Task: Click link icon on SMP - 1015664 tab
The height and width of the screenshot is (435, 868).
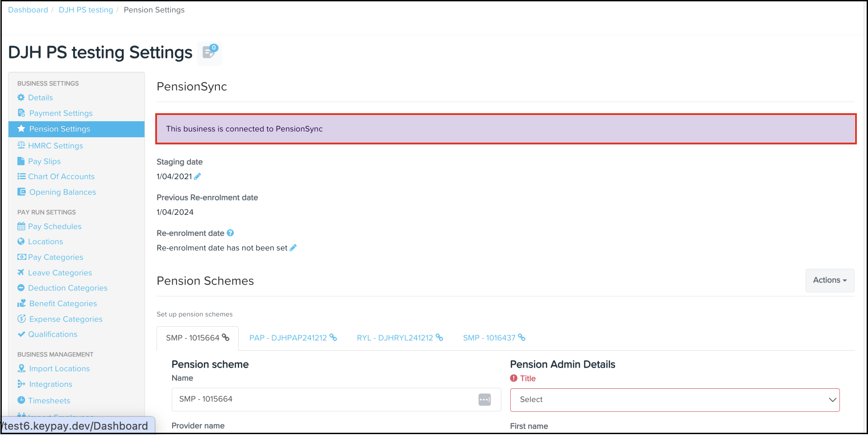Action: click(x=226, y=338)
